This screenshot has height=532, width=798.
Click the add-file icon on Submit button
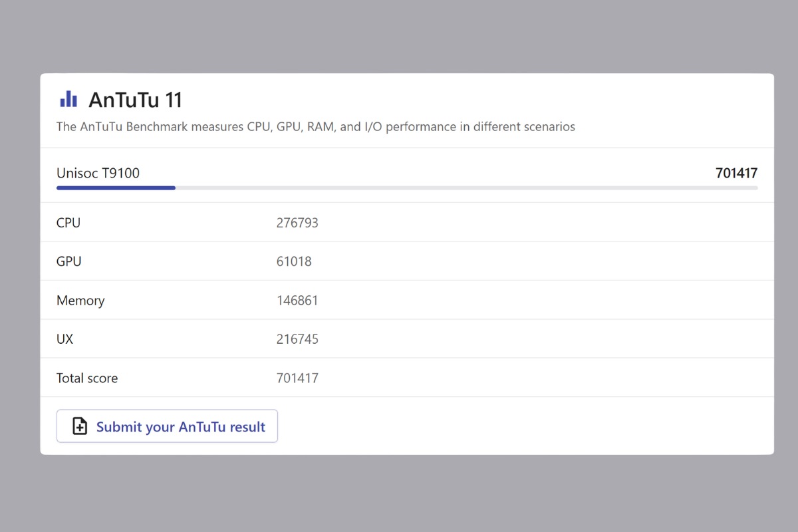click(x=80, y=426)
